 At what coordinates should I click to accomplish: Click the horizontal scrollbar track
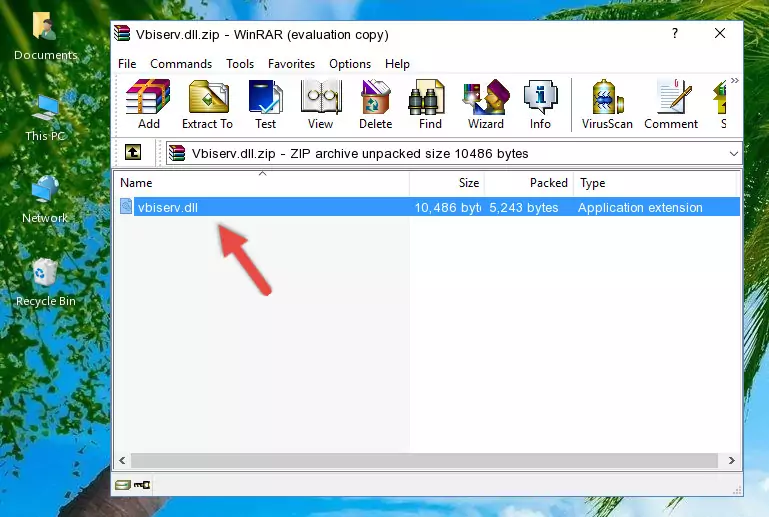pyautogui.click(x=424, y=461)
